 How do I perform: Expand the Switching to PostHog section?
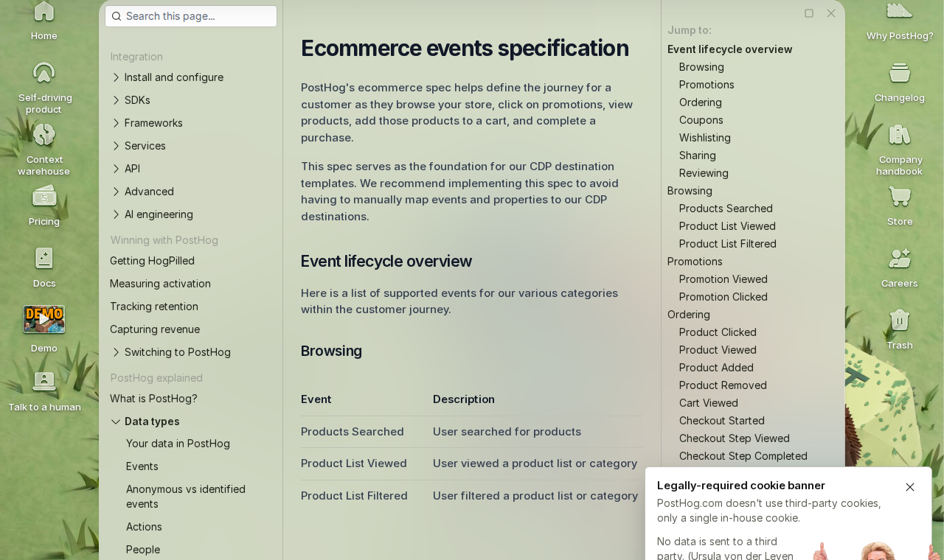tap(191, 352)
